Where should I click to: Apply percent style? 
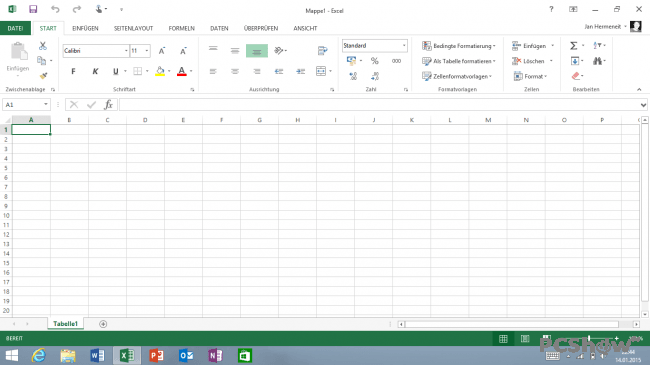pos(375,61)
